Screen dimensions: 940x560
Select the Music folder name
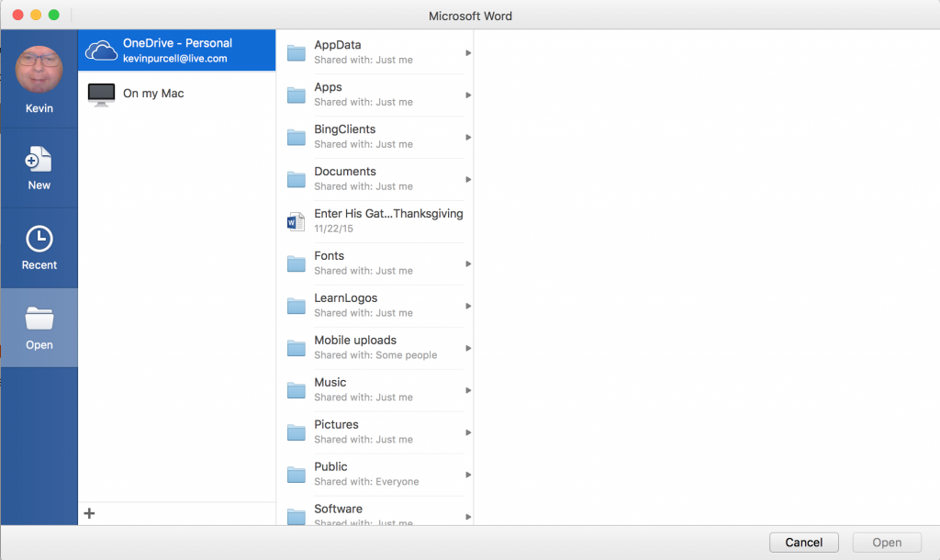(x=330, y=383)
